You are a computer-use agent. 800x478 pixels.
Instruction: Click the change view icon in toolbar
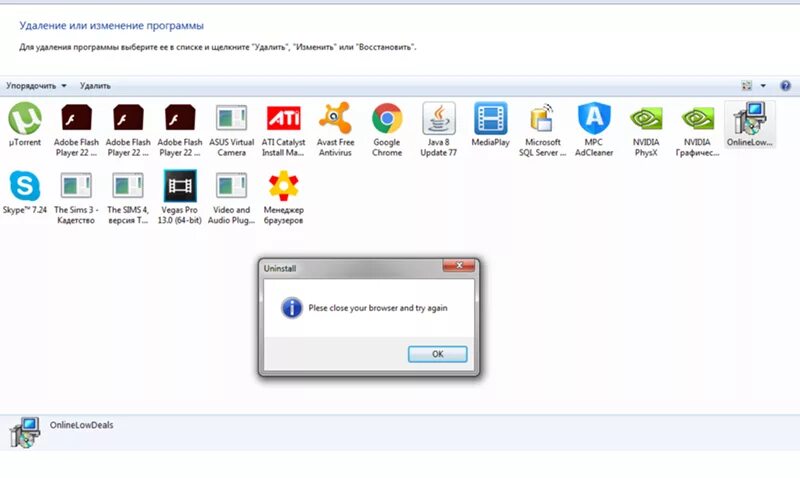[x=746, y=86]
